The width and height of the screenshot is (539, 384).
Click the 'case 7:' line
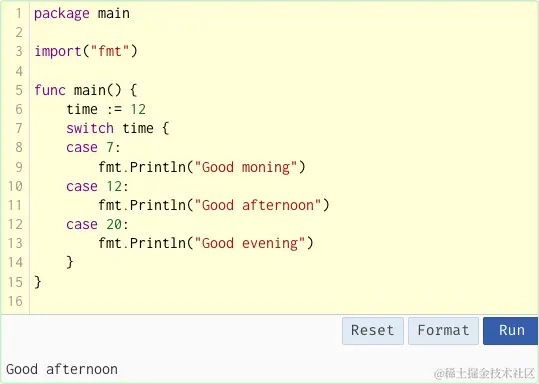pos(93,148)
